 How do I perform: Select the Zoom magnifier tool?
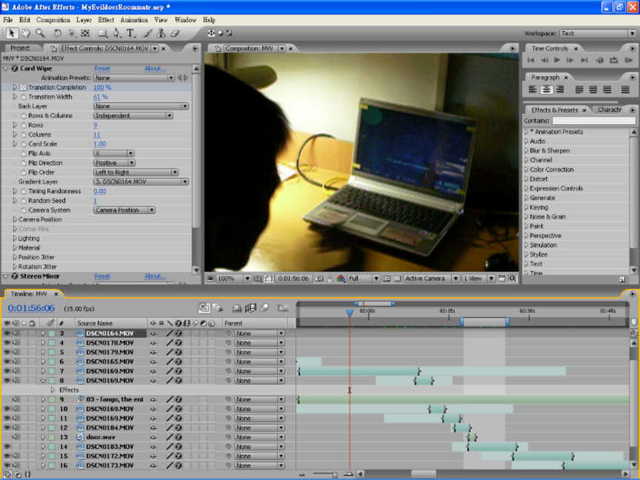pyautogui.click(x=40, y=33)
